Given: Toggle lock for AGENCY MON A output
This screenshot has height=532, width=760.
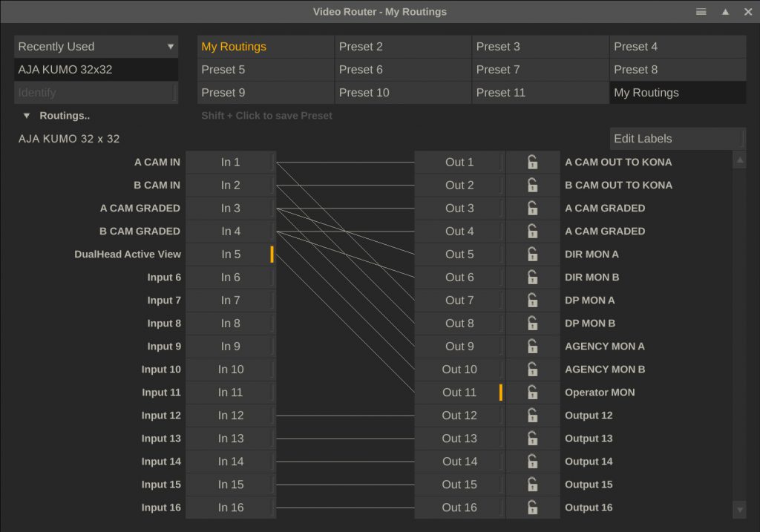Looking at the screenshot, I should click(532, 346).
